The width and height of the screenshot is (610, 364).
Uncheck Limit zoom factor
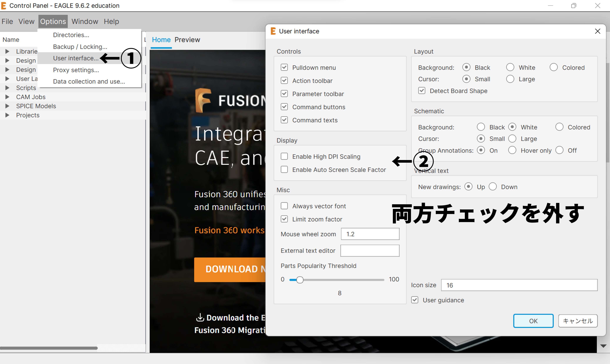284,219
